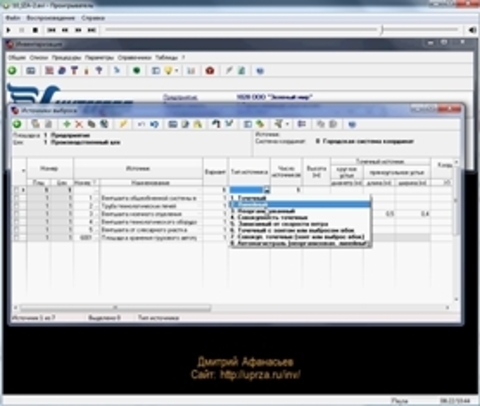480x406 pixels.
Task: Choose the first "1. Точечный" list option
Action: point(248,198)
